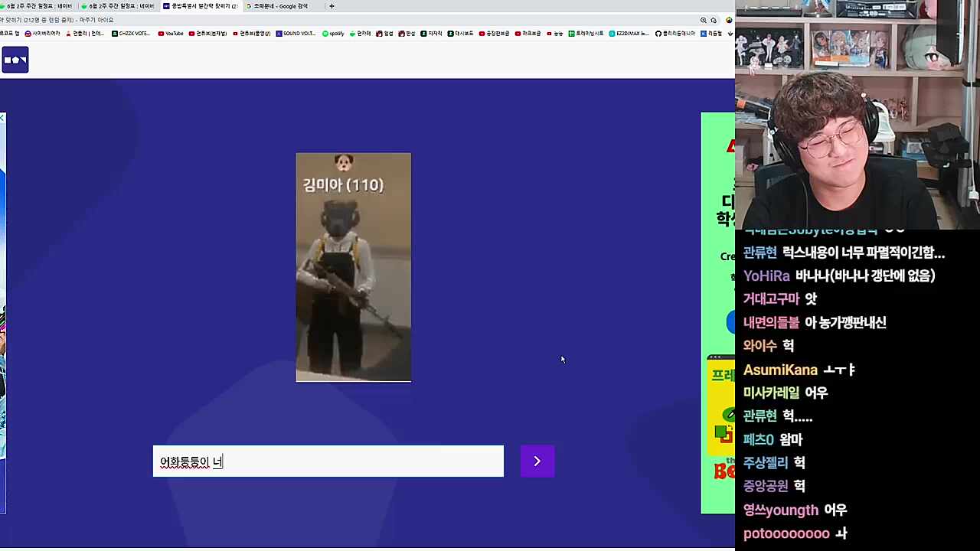The width and height of the screenshot is (980, 551).
Task: Click the 영쓰youngth chat message 어우
Action: tap(795, 510)
